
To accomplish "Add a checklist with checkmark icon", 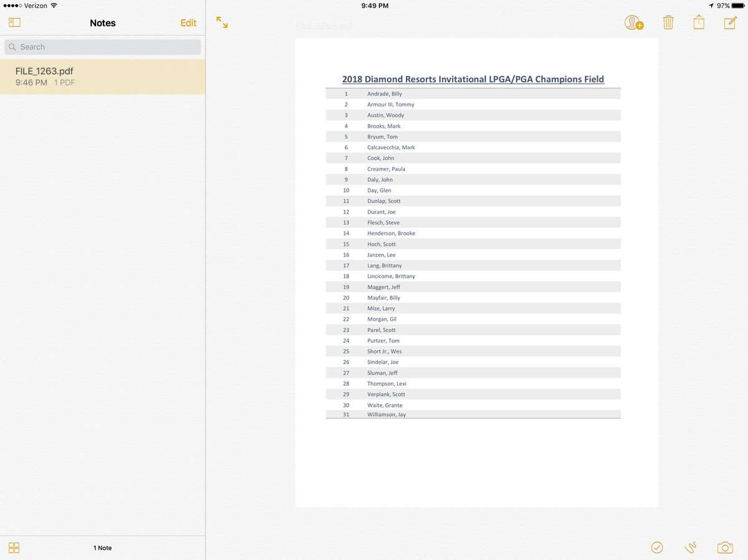I will (657, 548).
